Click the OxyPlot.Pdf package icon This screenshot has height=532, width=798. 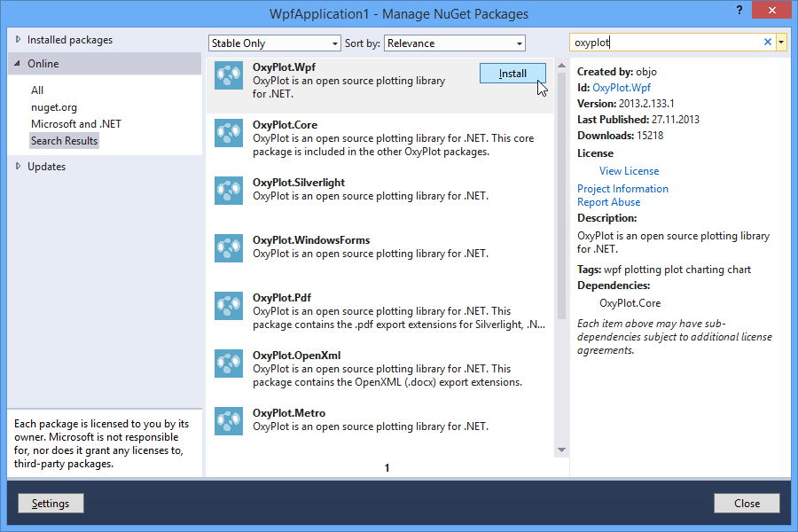(228, 306)
